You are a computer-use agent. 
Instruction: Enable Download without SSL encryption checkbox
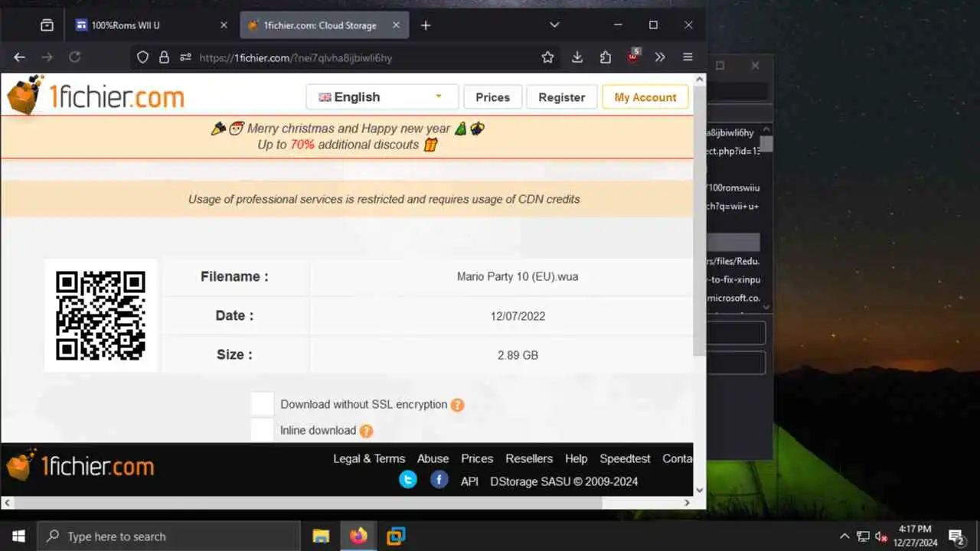point(262,404)
